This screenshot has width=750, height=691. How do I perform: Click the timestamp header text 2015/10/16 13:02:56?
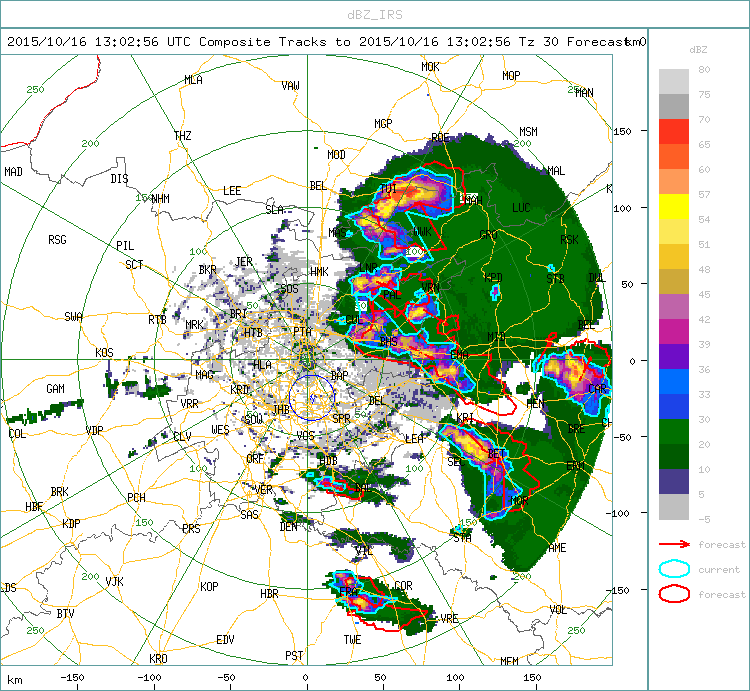[x=82, y=42]
